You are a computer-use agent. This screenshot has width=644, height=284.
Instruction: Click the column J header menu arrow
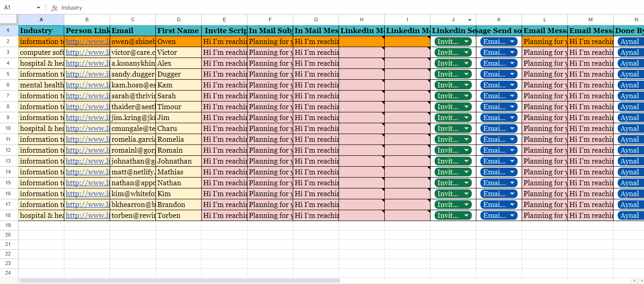[x=470, y=20]
